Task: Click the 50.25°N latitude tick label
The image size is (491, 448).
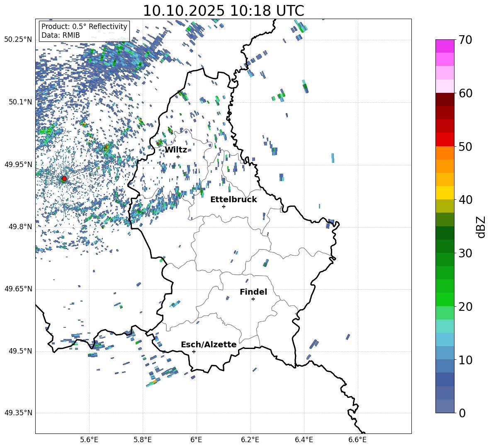Action: click(18, 40)
